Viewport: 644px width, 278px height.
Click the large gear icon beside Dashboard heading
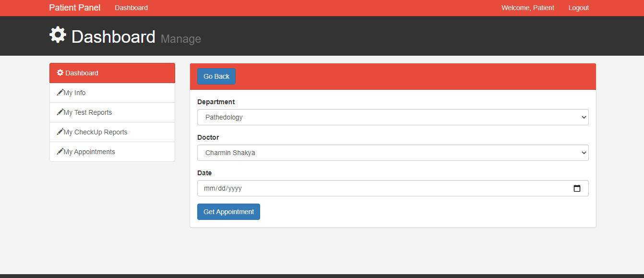click(58, 35)
